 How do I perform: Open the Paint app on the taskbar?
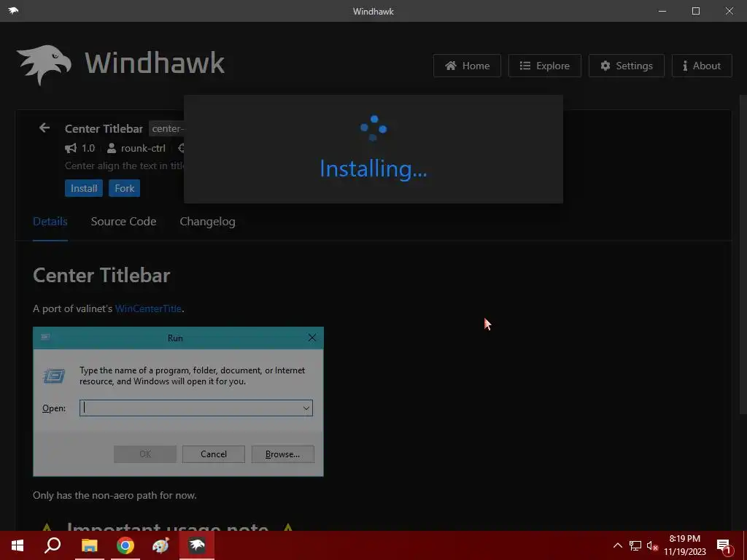click(x=161, y=545)
